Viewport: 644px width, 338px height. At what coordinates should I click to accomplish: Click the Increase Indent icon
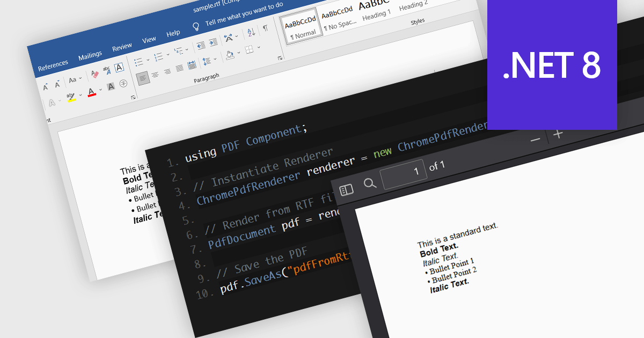coord(213,42)
